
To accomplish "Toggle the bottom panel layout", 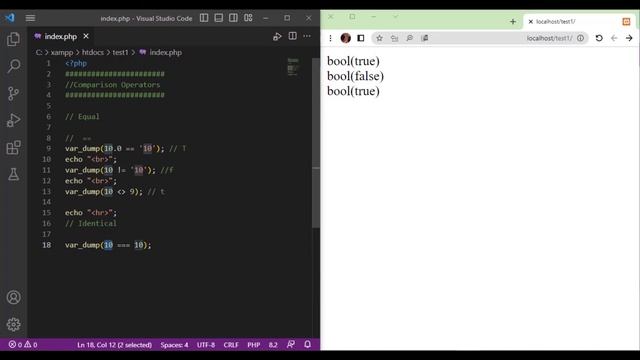I will tap(219, 18).
